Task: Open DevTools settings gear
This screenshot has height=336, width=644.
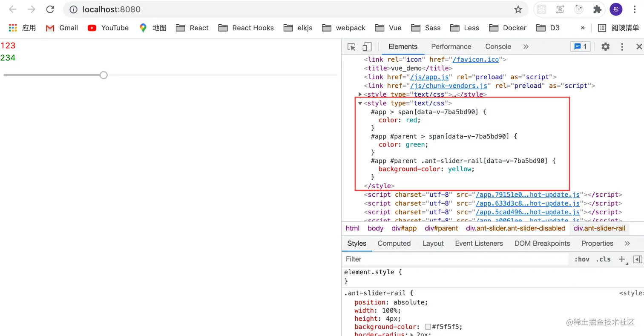Action: [x=605, y=47]
